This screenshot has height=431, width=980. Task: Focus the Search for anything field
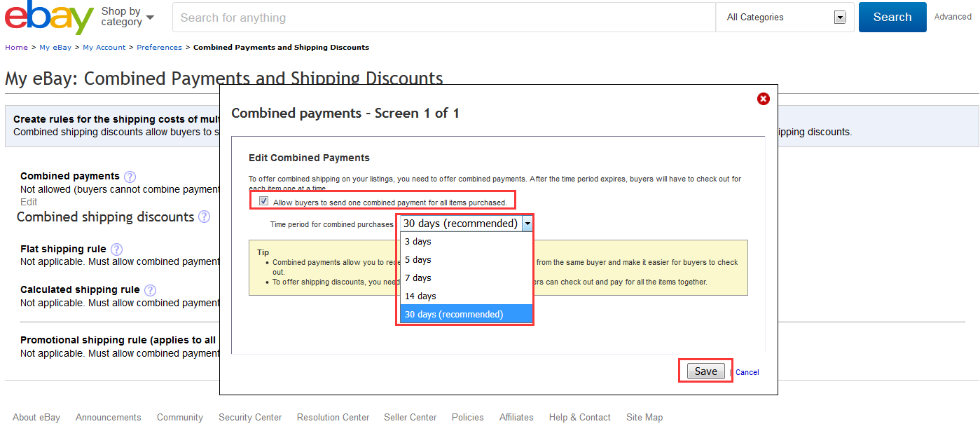click(443, 18)
